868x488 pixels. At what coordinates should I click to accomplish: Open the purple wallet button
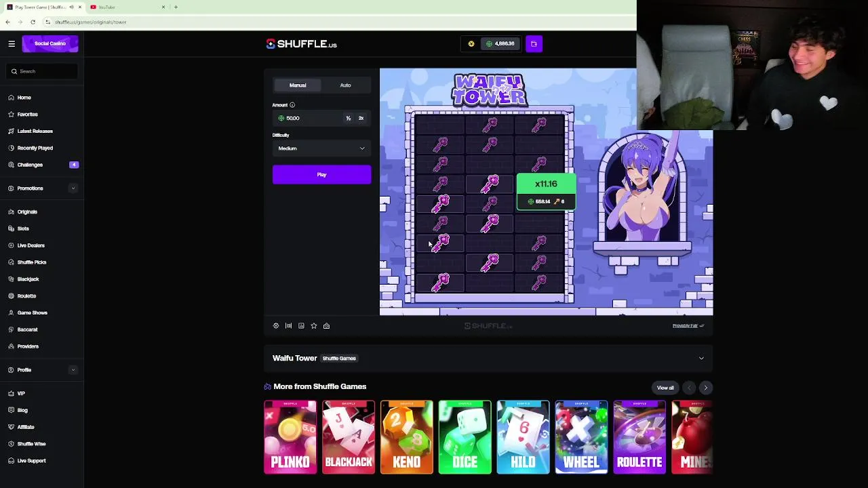tap(534, 44)
